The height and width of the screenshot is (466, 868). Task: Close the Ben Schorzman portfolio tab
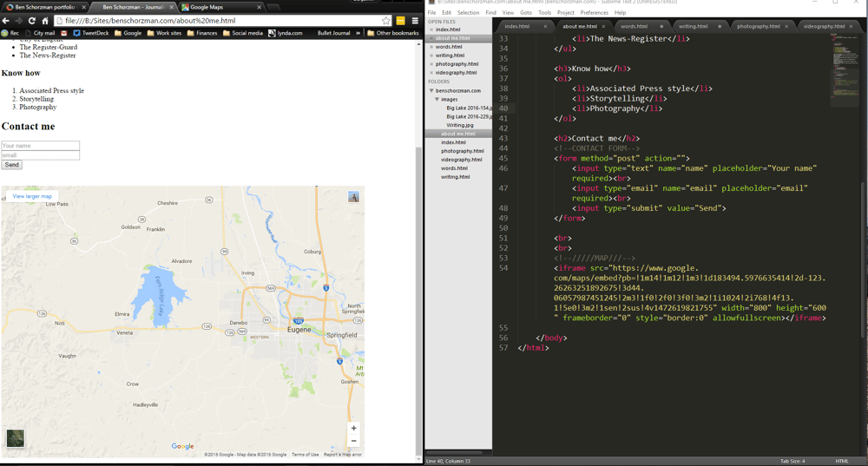point(84,7)
